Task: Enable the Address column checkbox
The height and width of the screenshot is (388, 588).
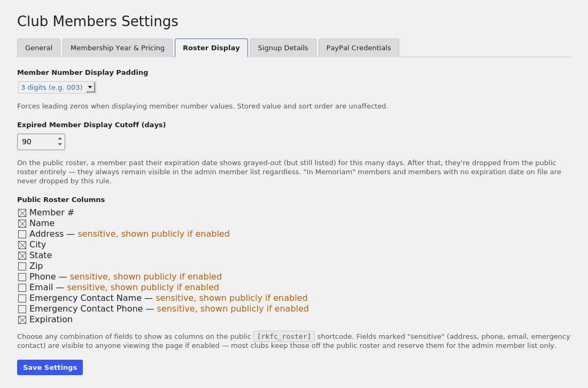Action: (x=22, y=234)
